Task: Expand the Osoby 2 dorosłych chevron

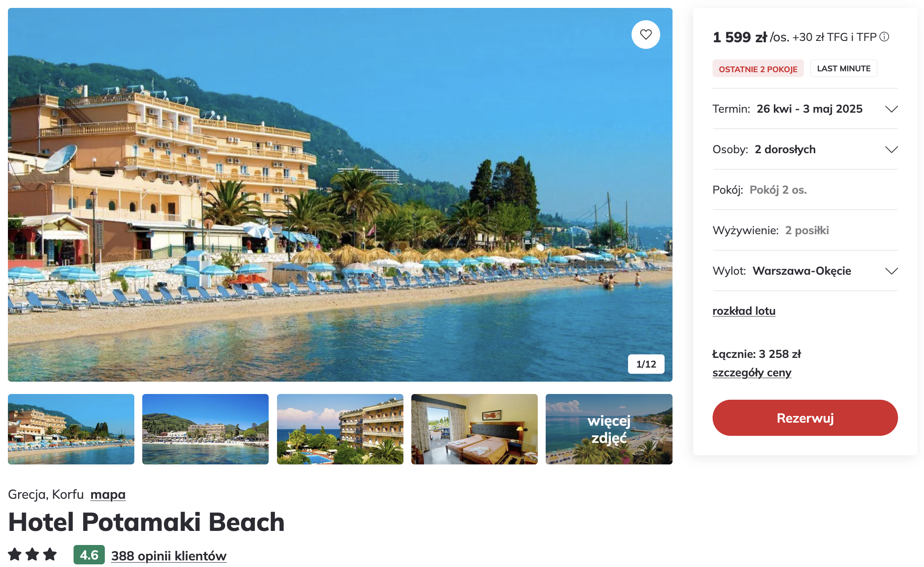Action: 891,149
